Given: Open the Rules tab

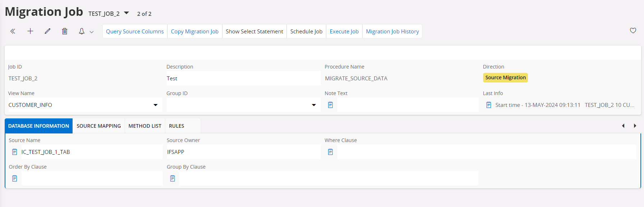Looking at the screenshot, I should pyautogui.click(x=176, y=126).
